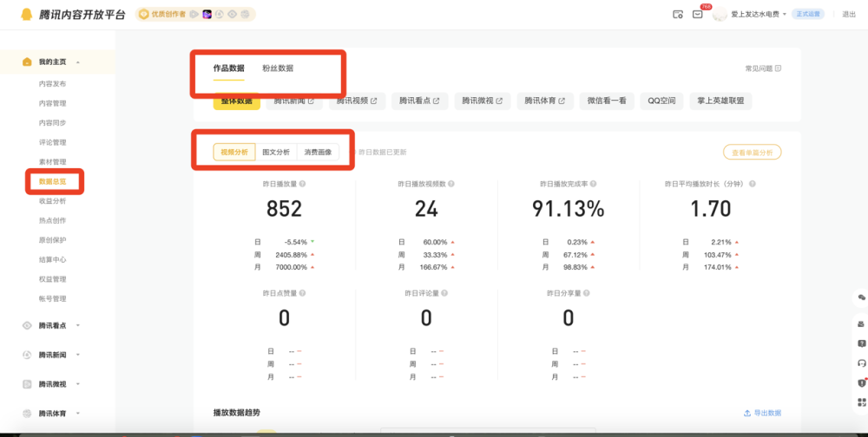Click help icon beside 昨日播放量

(302, 184)
